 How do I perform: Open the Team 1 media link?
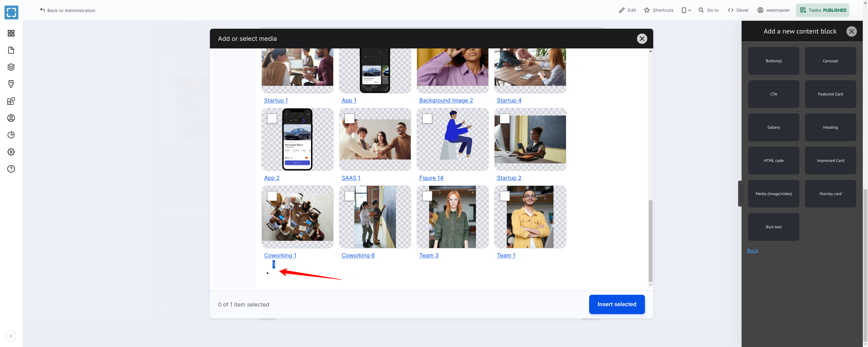506,255
